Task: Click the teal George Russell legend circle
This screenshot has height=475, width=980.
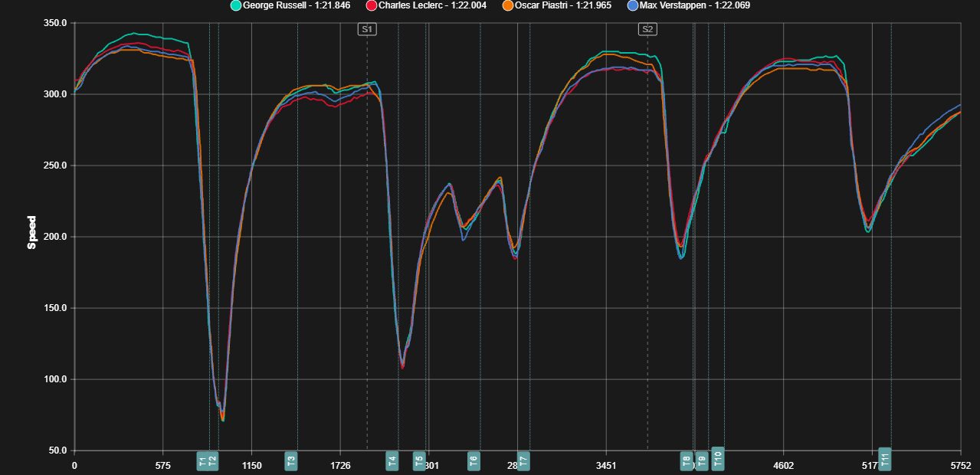Action: 236,5
